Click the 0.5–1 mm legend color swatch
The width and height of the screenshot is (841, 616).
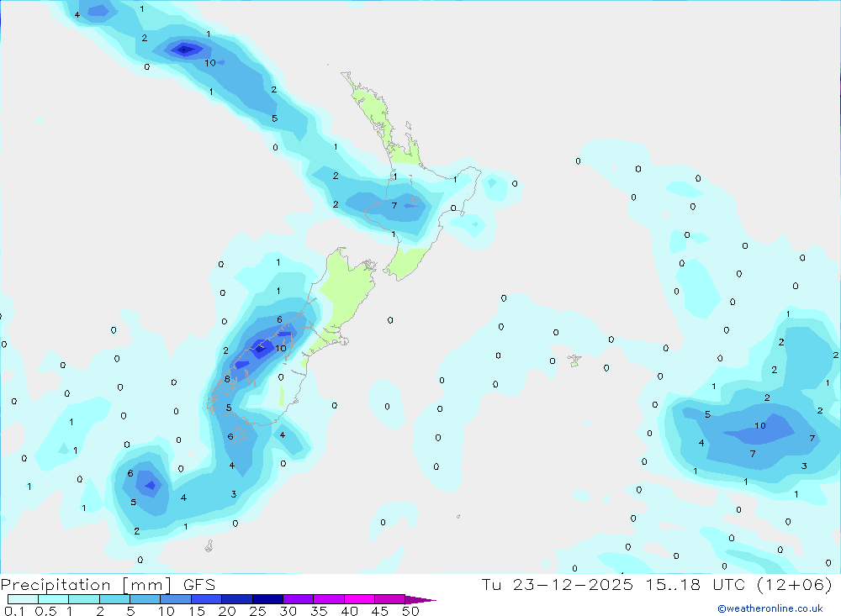tap(53, 599)
